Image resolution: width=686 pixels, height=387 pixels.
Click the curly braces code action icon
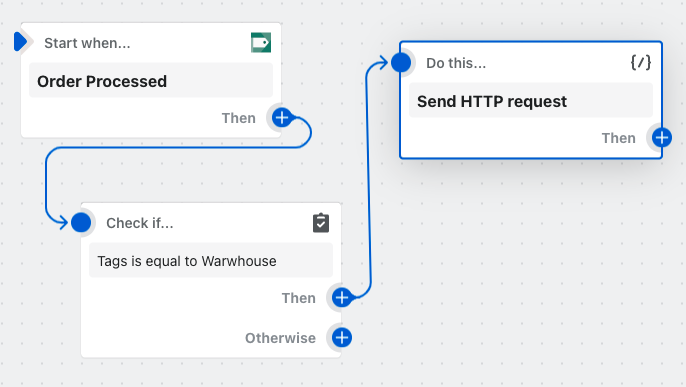pyautogui.click(x=640, y=63)
